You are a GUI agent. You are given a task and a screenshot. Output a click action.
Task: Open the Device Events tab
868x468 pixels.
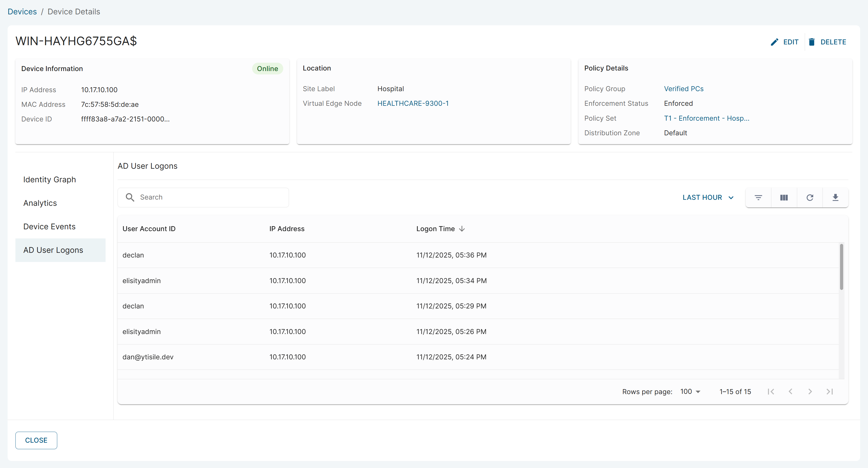tap(50, 227)
